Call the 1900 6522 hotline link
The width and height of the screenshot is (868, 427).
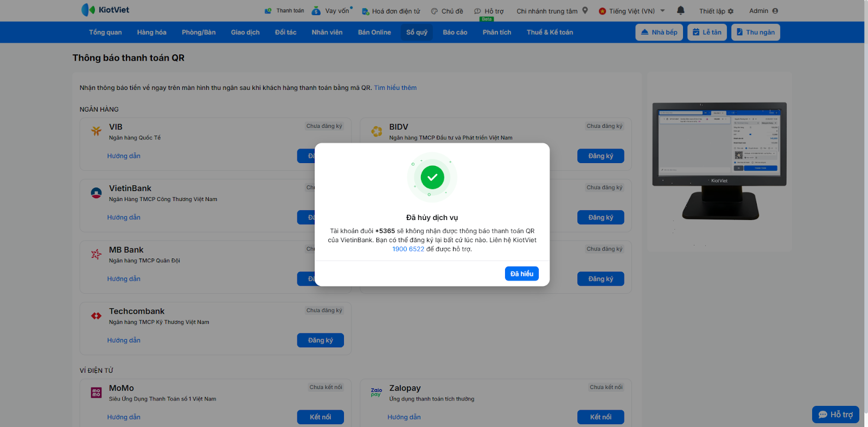tap(409, 249)
